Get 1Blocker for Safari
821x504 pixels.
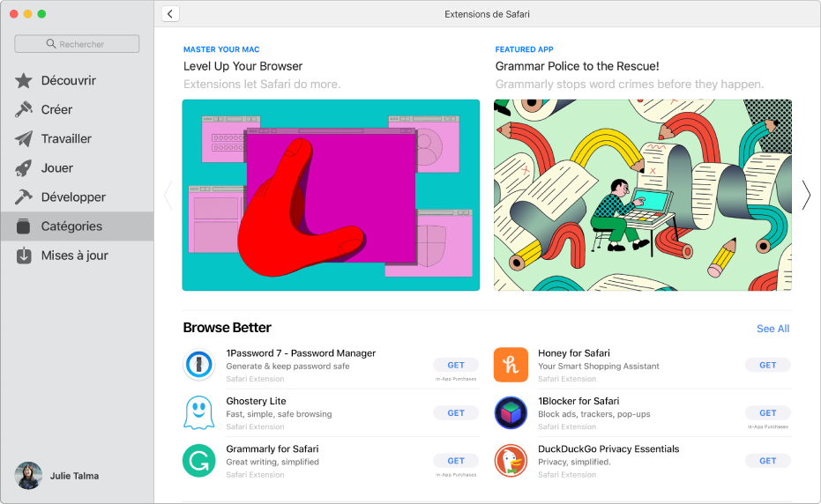tap(767, 413)
